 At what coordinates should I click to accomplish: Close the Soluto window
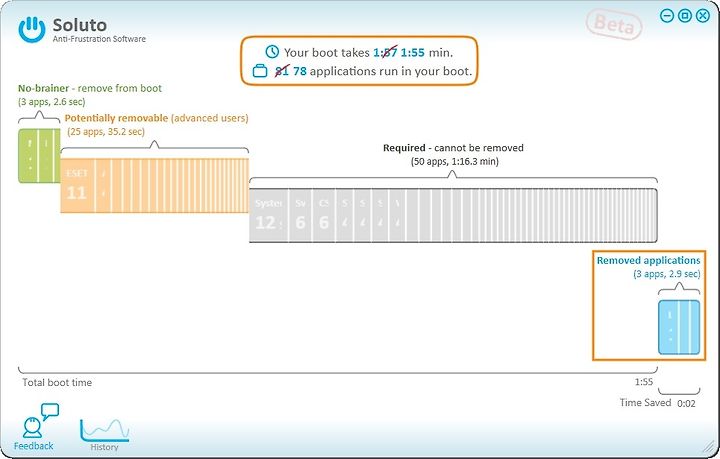click(x=703, y=16)
